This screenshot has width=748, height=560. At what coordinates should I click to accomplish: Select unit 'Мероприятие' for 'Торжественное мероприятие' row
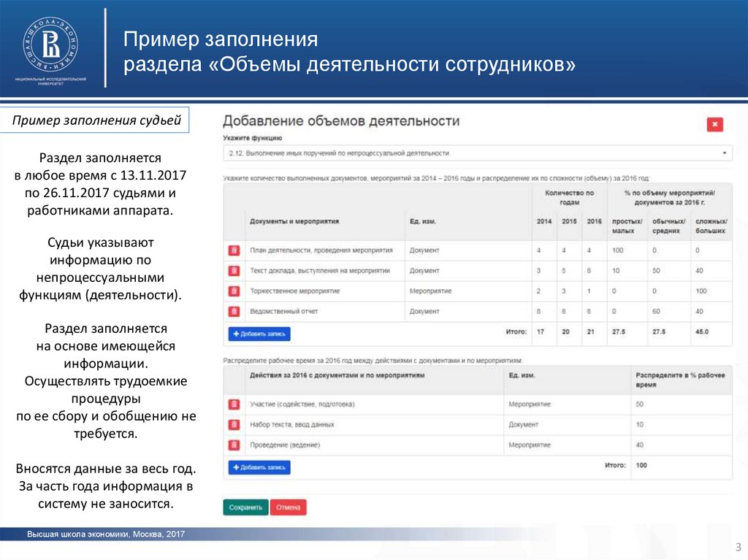[x=467, y=291]
